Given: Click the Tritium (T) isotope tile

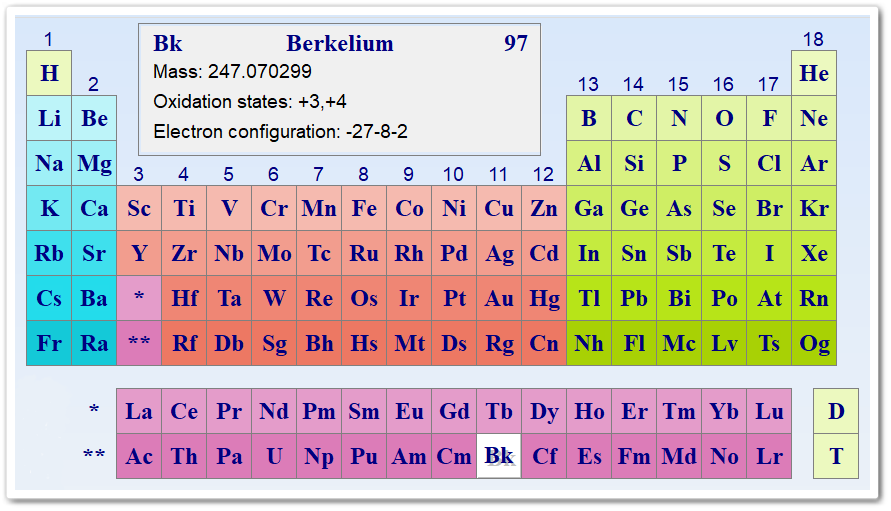Looking at the screenshot, I should (836, 456).
